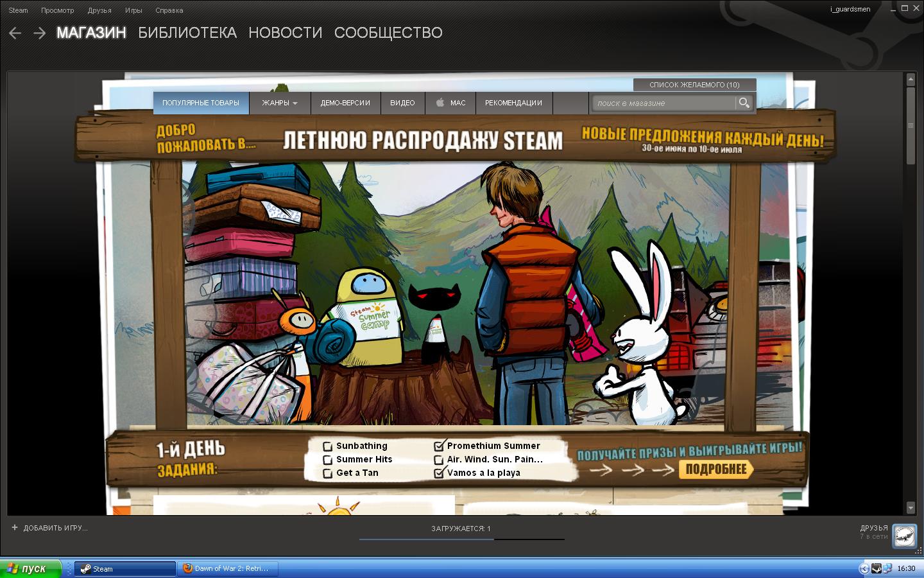Viewport: 924px width, 578px height.
Task: Toggle Sunbathing task checkbox
Action: pyautogui.click(x=327, y=446)
